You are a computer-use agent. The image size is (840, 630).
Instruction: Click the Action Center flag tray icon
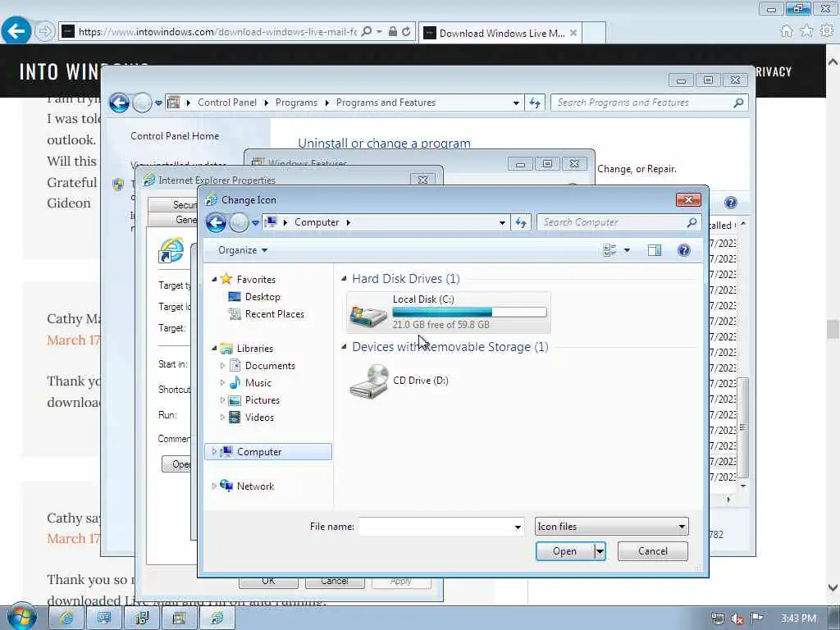[756, 619]
